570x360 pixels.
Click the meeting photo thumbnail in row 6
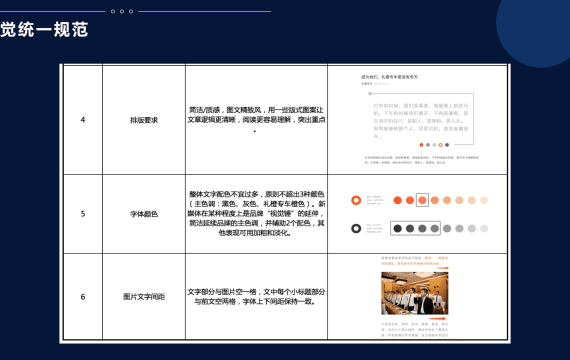coord(414,293)
